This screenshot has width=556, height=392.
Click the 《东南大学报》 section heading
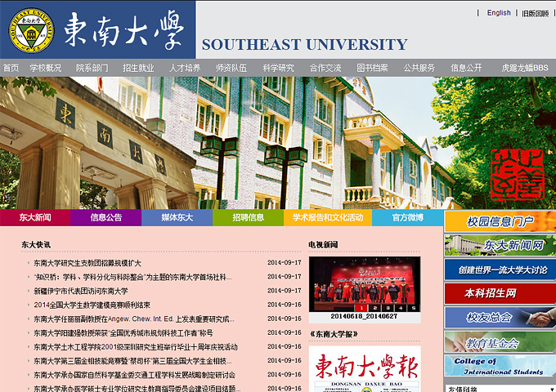(334, 334)
